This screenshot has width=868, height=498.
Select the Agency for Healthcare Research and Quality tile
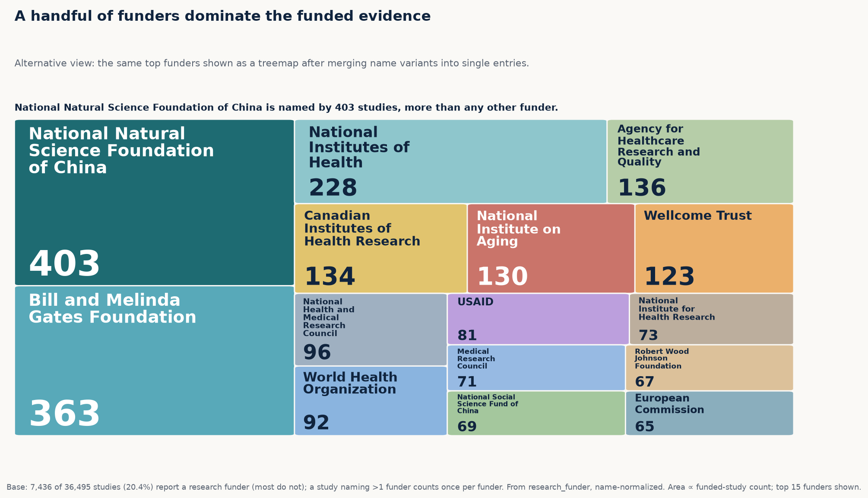tap(700, 161)
